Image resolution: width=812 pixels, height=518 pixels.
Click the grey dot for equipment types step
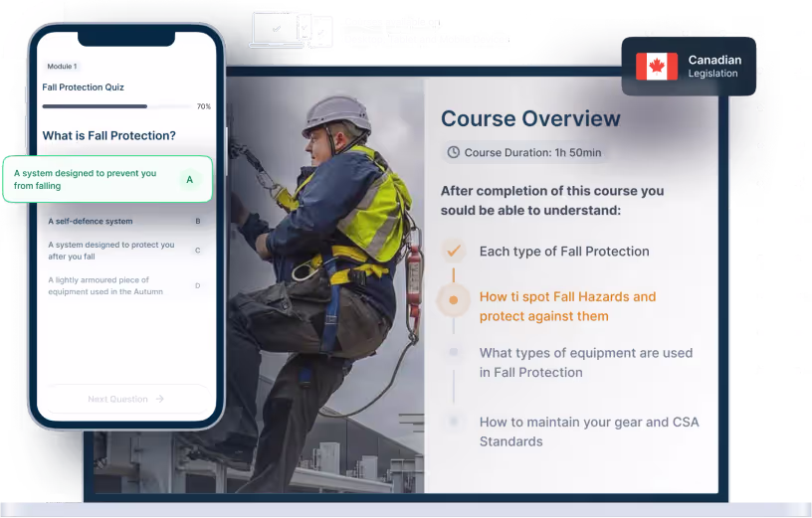point(454,352)
